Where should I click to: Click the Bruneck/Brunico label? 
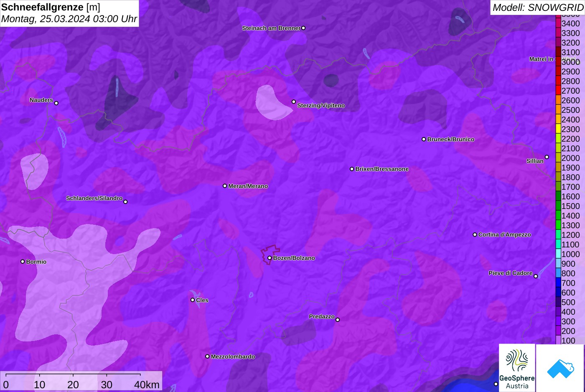point(450,139)
